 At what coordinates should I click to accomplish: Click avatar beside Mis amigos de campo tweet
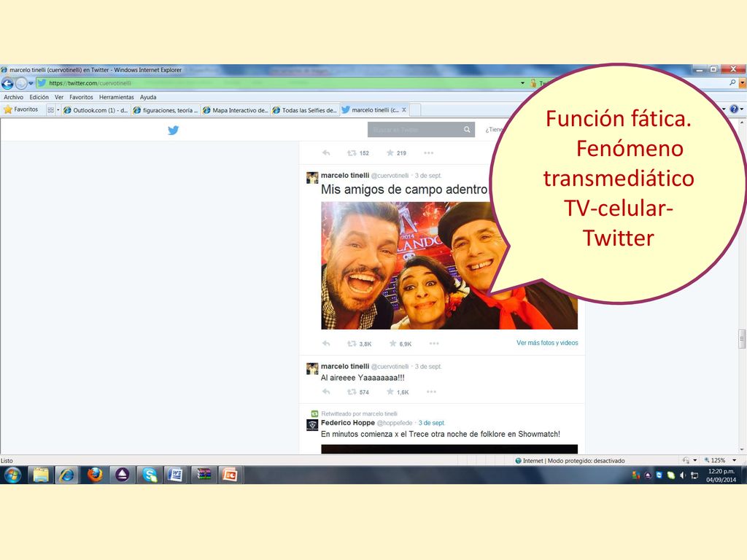[312, 178]
